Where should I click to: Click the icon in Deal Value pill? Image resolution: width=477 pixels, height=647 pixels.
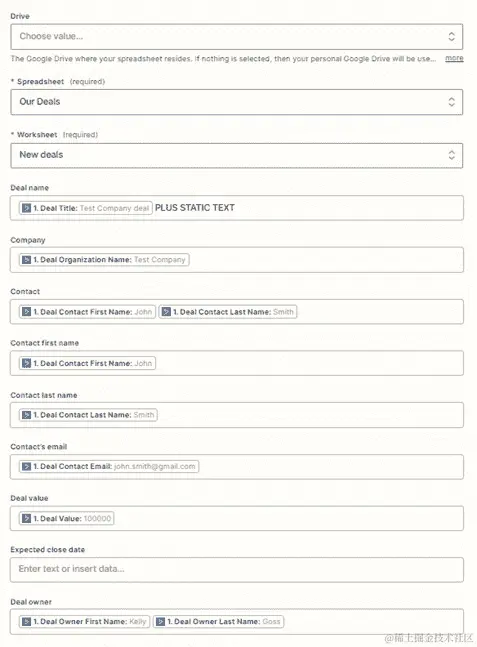tap(26, 518)
